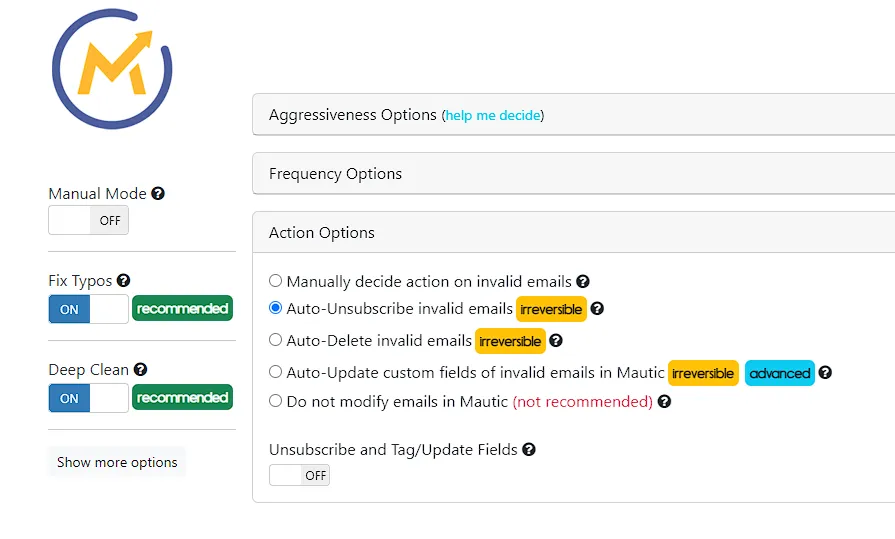Select Manually decide action on invalid emails
Image resolution: width=895 pixels, height=539 pixels.
(x=276, y=281)
